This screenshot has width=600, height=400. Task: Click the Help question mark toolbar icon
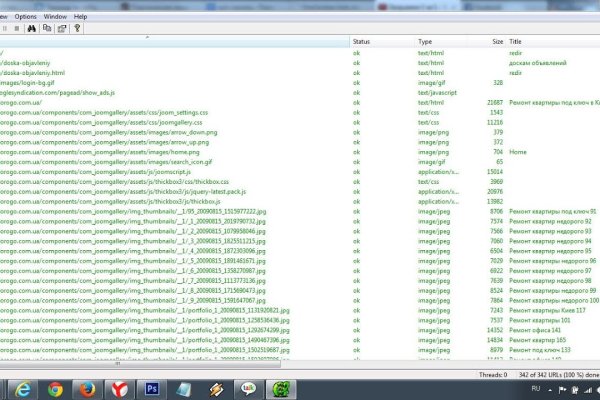76,29
